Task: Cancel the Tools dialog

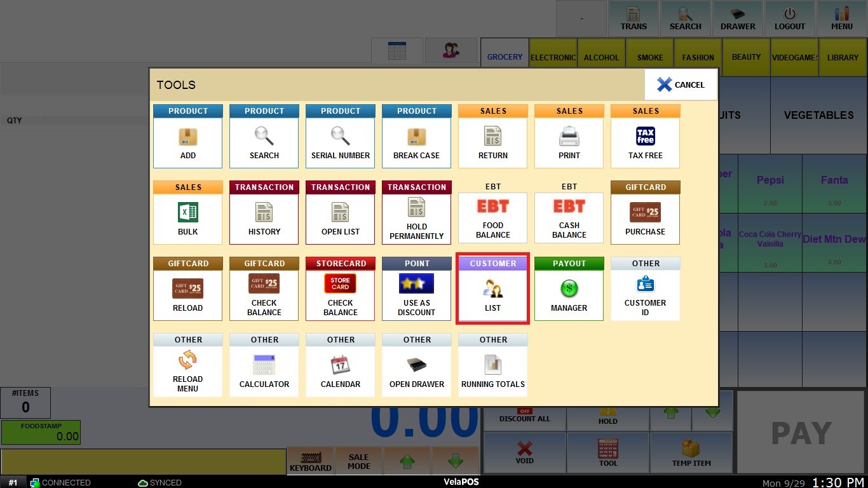Action: 681,85
